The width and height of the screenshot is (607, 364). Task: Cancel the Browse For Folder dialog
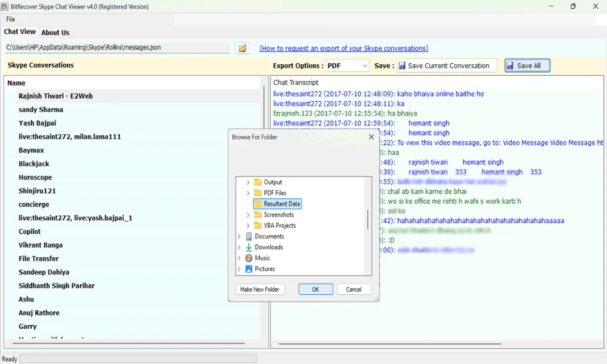pyautogui.click(x=353, y=289)
